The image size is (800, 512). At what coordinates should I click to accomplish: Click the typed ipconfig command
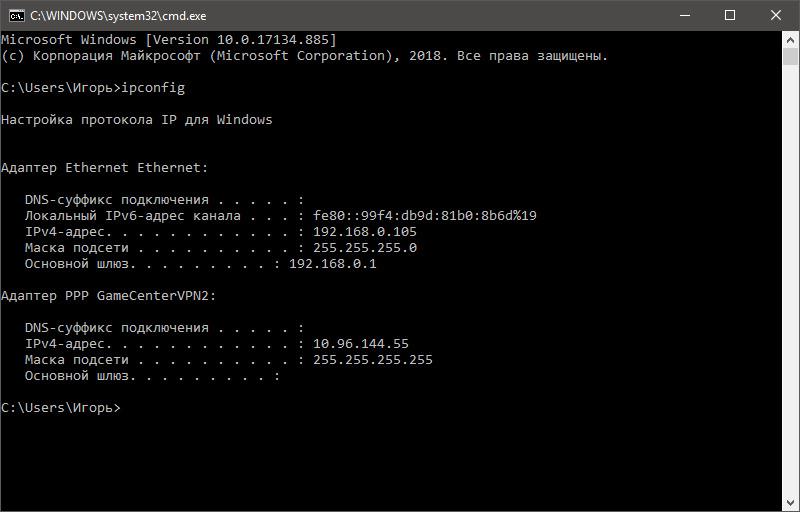(x=153, y=88)
